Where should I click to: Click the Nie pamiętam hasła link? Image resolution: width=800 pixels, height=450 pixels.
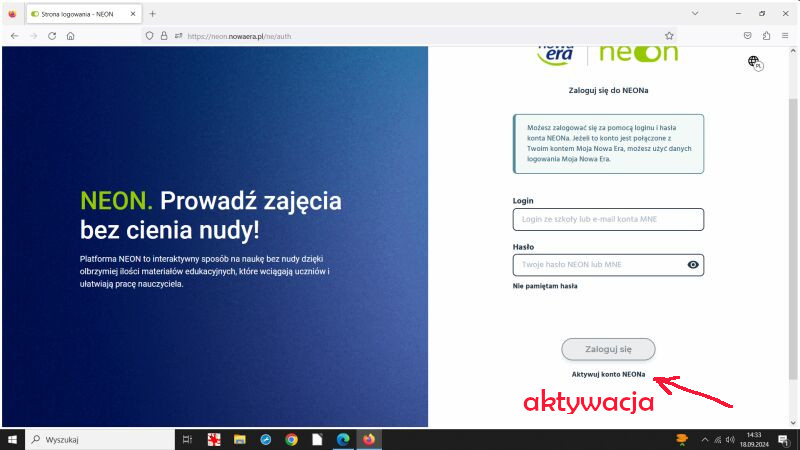545,286
